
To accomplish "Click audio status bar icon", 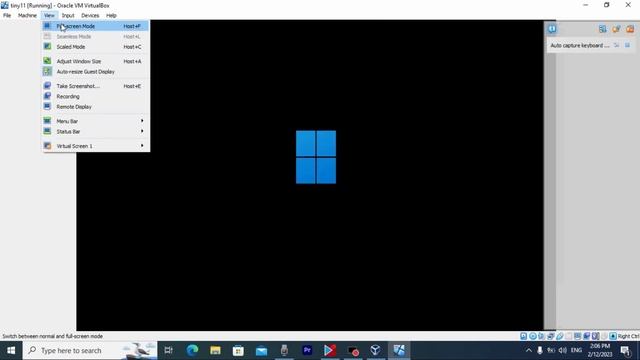I will (x=542, y=336).
